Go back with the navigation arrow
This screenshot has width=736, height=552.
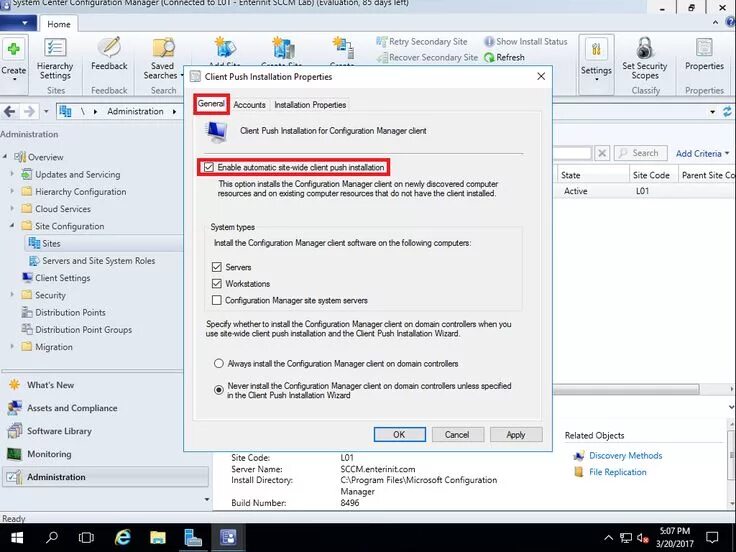[x=9, y=112]
